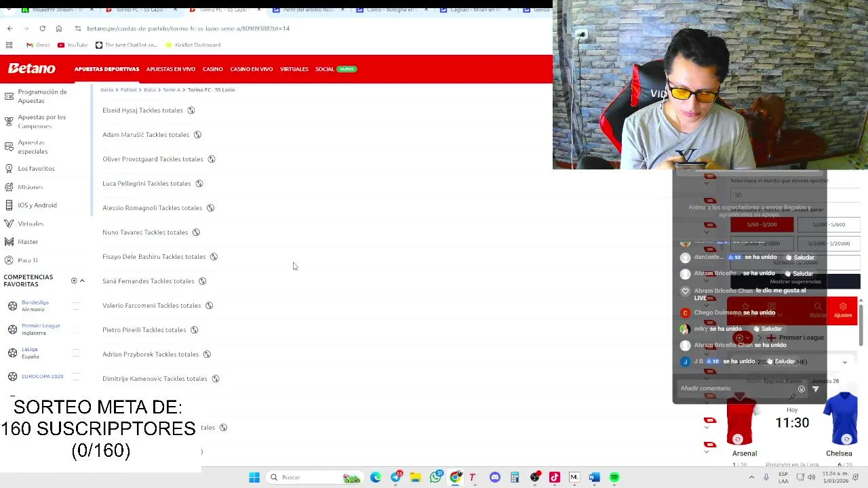This screenshot has width=868, height=488.
Task: Open Discord from the taskbar
Action: [495, 477]
